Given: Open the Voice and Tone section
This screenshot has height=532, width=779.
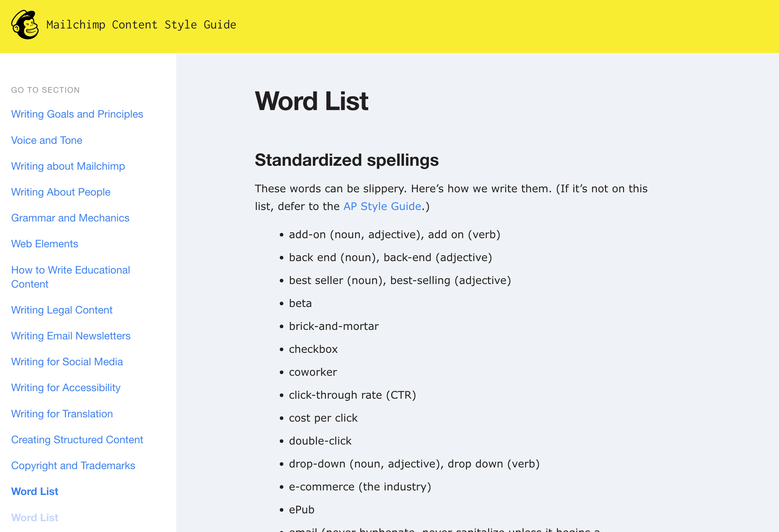Looking at the screenshot, I should (x=47, y=140).
